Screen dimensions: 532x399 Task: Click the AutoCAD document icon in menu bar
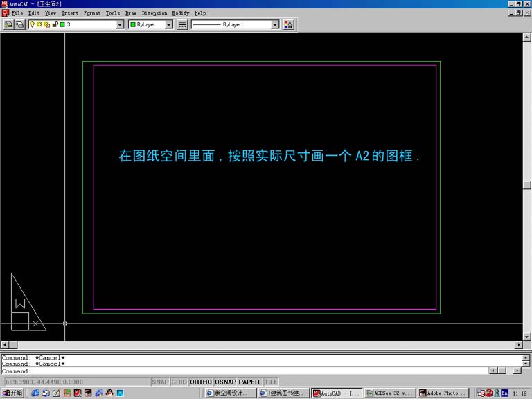[6, 13]
